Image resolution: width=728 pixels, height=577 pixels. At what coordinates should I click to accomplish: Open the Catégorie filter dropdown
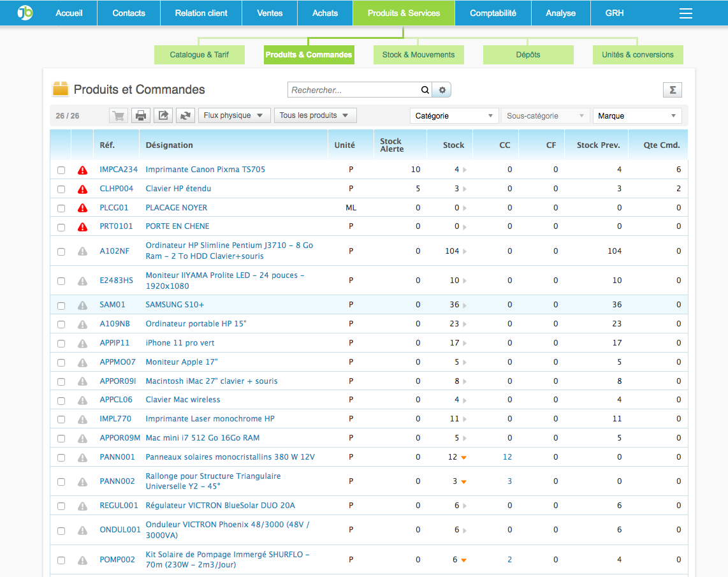[x=454, y=115]
